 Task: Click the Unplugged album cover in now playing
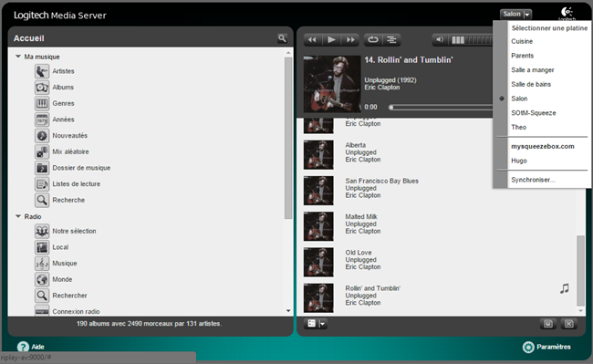pos(332,84)
